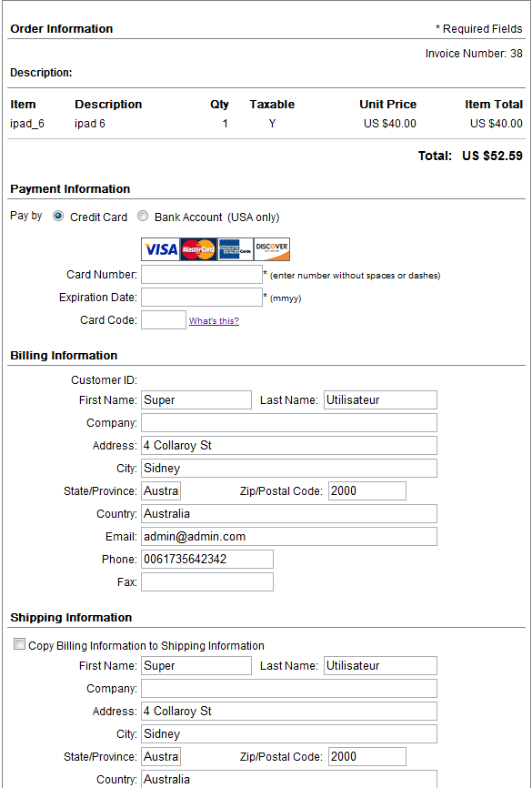Open the What's this? card code link
The width and height of the screenshot is (532, 788).
214,321
